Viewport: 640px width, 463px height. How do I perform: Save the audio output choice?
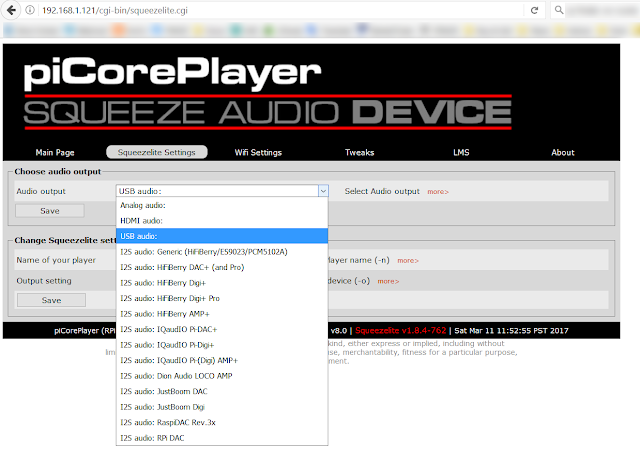[x=50, y=211]
